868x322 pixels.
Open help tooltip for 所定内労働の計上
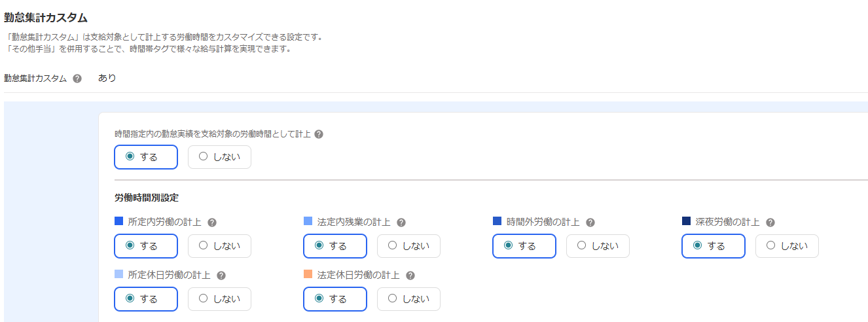coord(212,223)
